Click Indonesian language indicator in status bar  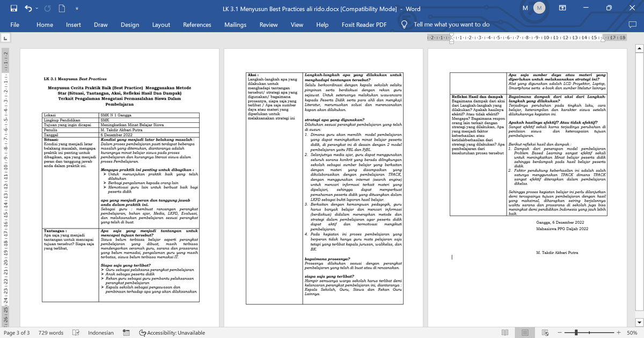coord(101,333)
